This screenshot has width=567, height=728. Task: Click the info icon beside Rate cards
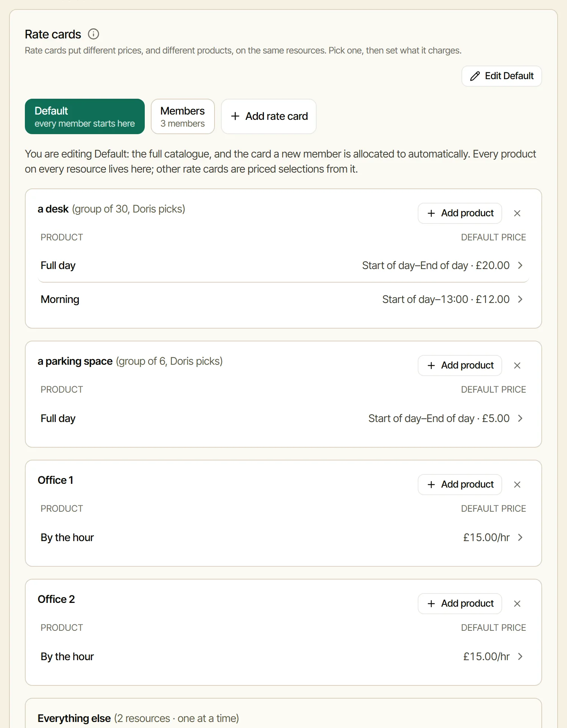coord(93,34)
